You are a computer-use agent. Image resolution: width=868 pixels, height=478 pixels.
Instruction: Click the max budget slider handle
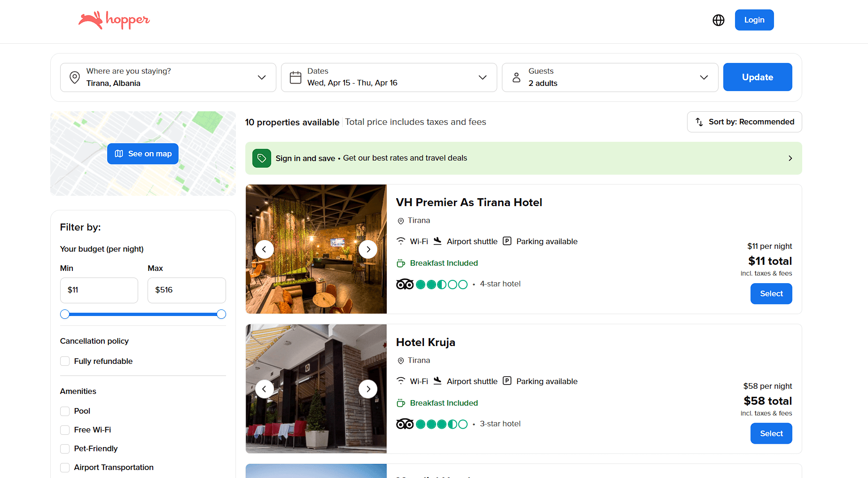pos(221,314)
